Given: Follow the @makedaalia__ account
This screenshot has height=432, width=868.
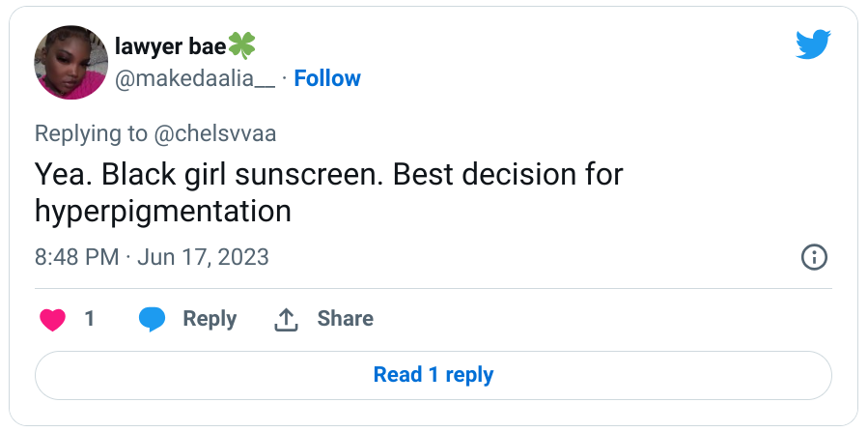Looking at the screenshot, I should pyautogui.click(x=327, y=78).
